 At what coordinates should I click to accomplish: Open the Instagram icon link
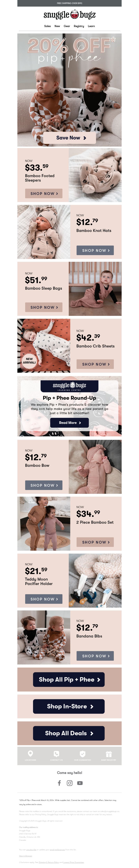[x=69, y=783]
